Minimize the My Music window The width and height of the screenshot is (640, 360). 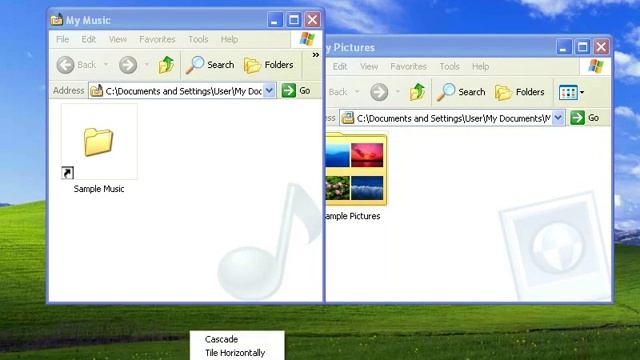point(274,20)
